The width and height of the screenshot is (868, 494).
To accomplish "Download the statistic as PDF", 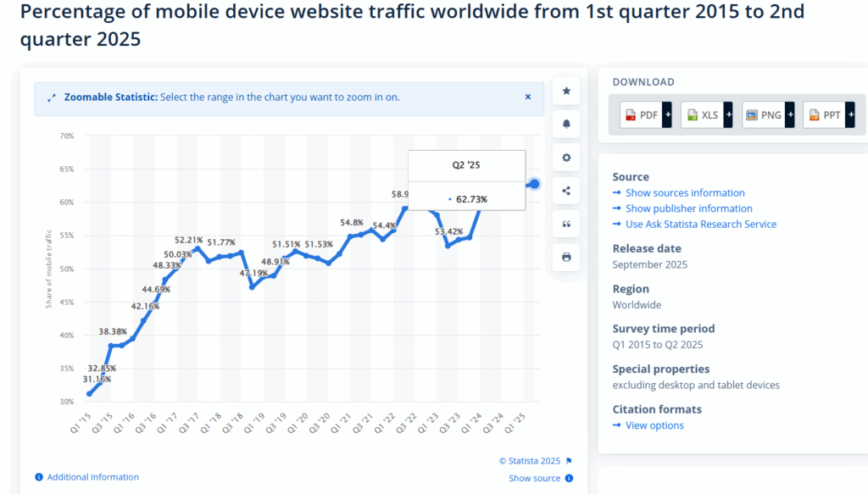I will pos(641,115).
